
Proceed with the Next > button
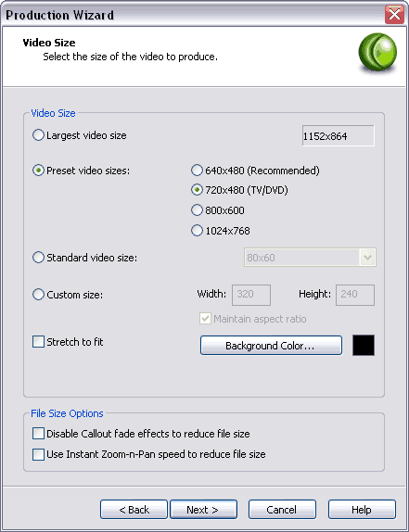(203, 509)
